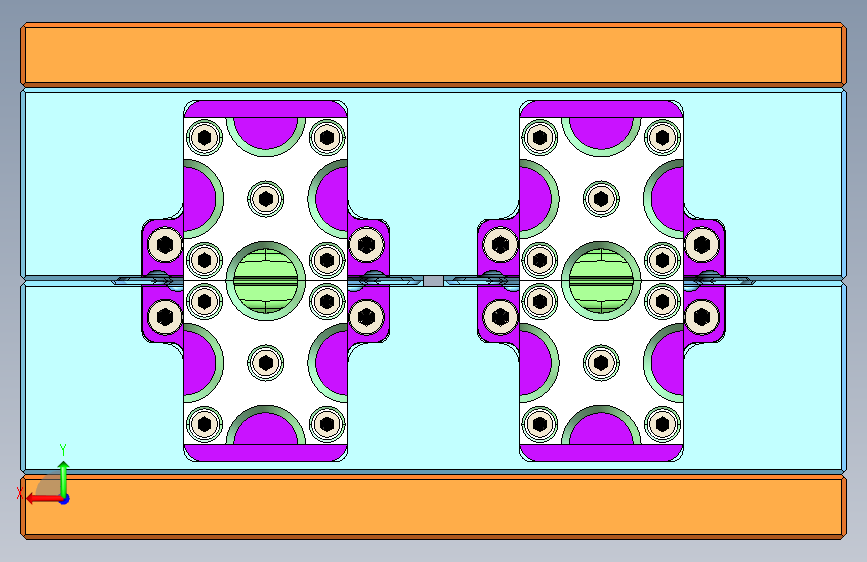Click the red X axis arrow of triad

(x=43, y=499)
